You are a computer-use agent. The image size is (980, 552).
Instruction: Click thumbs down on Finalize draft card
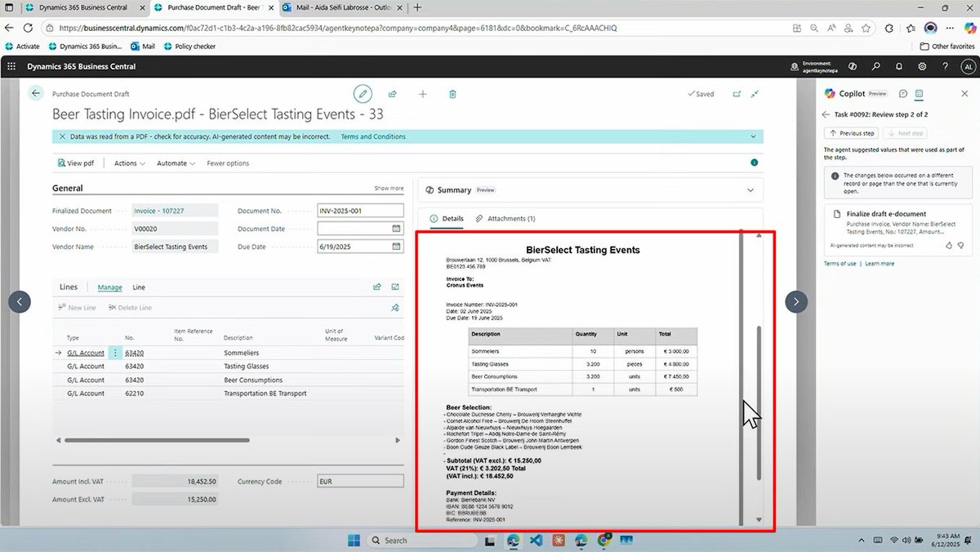click(x=960, y=245)
